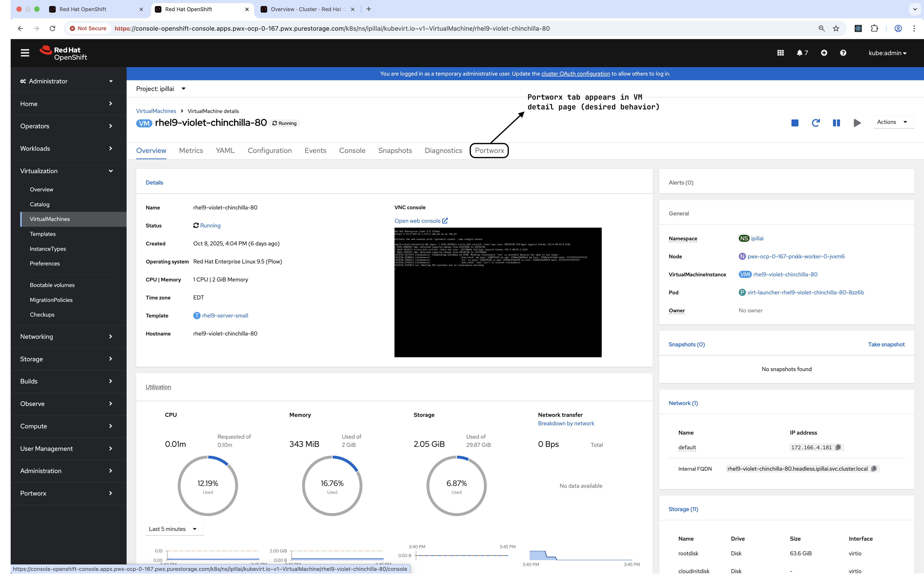Open the application launcher grid icon
The image size is (924, 586).
[x=780, y=53]
